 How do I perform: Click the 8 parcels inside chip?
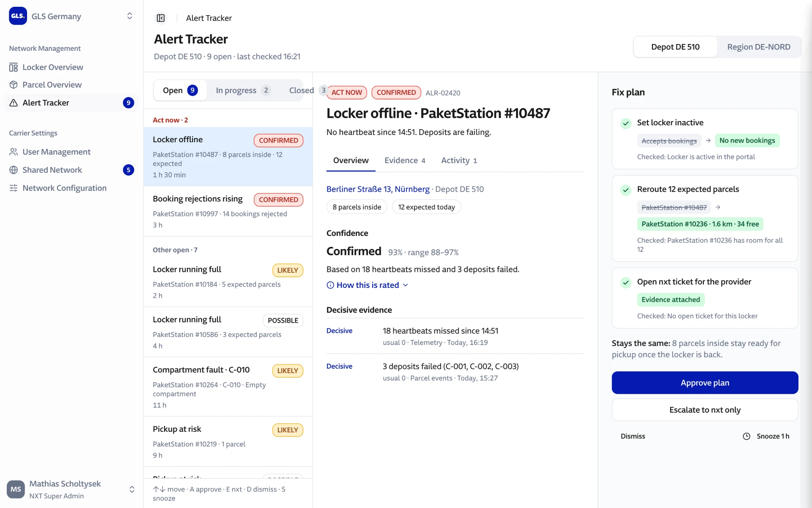click(357, 207)
